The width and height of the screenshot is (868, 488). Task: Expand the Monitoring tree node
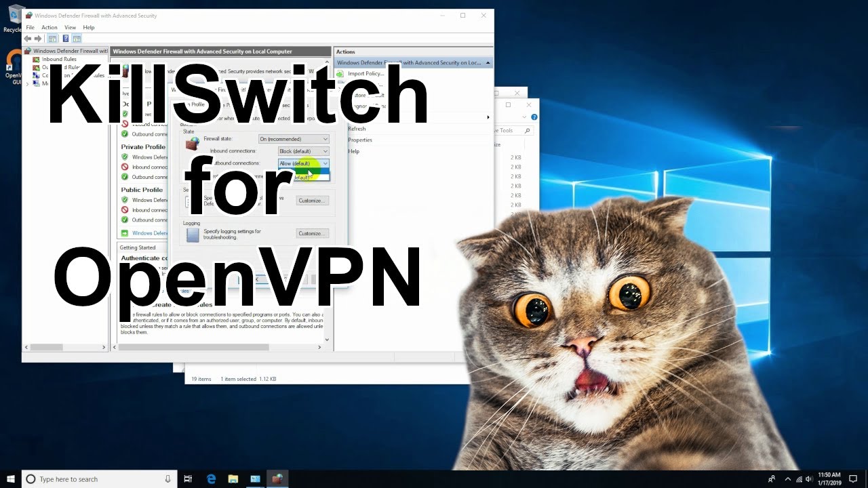(x=27, y=83)
